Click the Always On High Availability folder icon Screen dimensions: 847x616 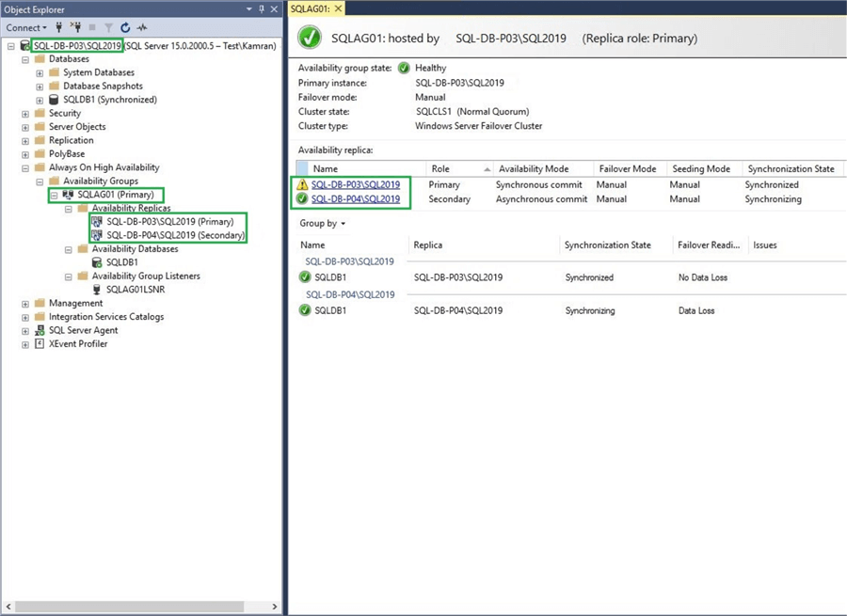pos(40,167)
